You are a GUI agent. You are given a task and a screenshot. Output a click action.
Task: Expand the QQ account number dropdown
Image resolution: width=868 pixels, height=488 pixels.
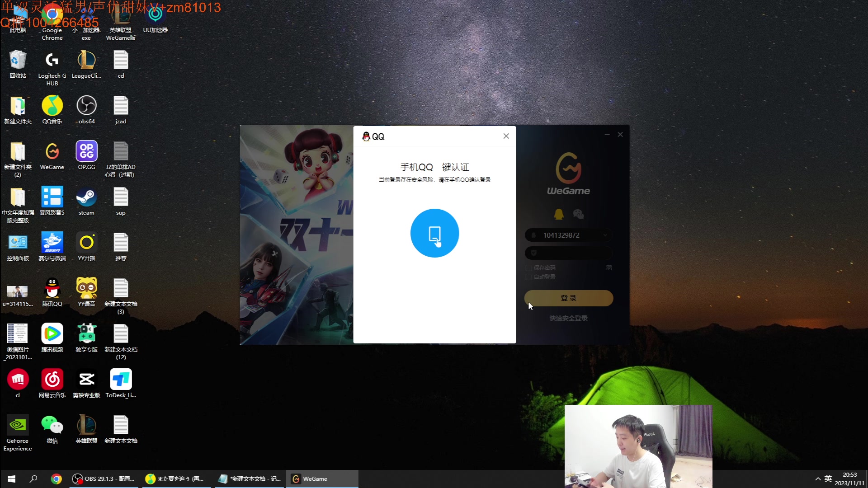[605, 235]
